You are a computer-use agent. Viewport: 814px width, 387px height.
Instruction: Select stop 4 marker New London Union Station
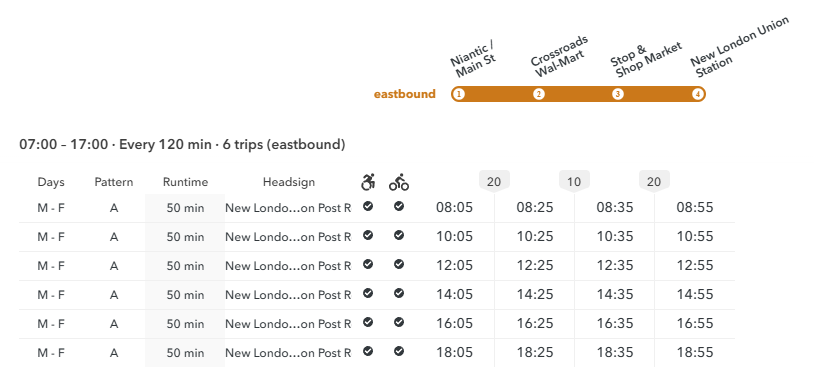(x=698, y=94)
